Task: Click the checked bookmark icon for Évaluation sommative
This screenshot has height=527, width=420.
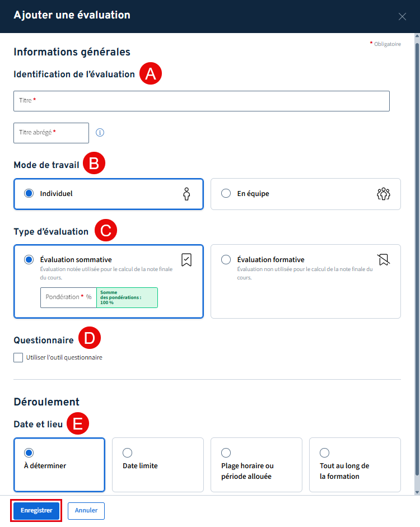Action: tap(186, 259)
